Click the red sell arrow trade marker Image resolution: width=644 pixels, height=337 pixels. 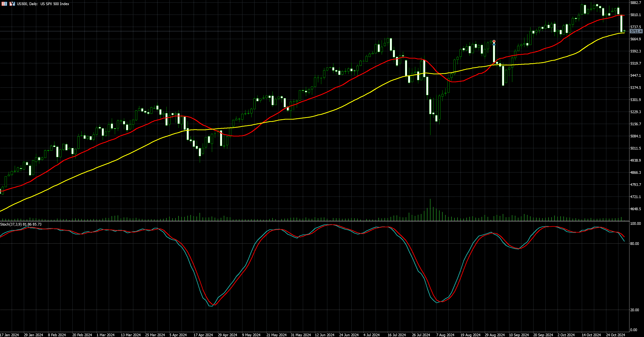point(494,41)
